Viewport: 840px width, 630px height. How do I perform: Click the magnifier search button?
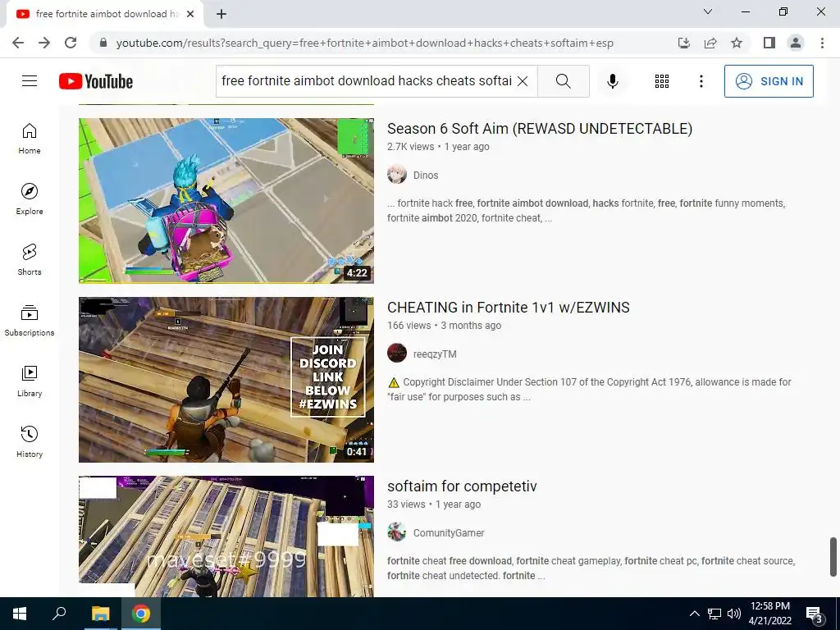(563, 81)
